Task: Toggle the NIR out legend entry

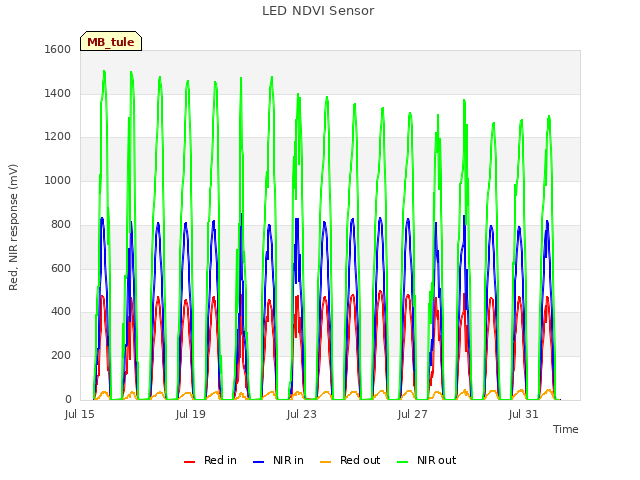Action: click(427, 460)
